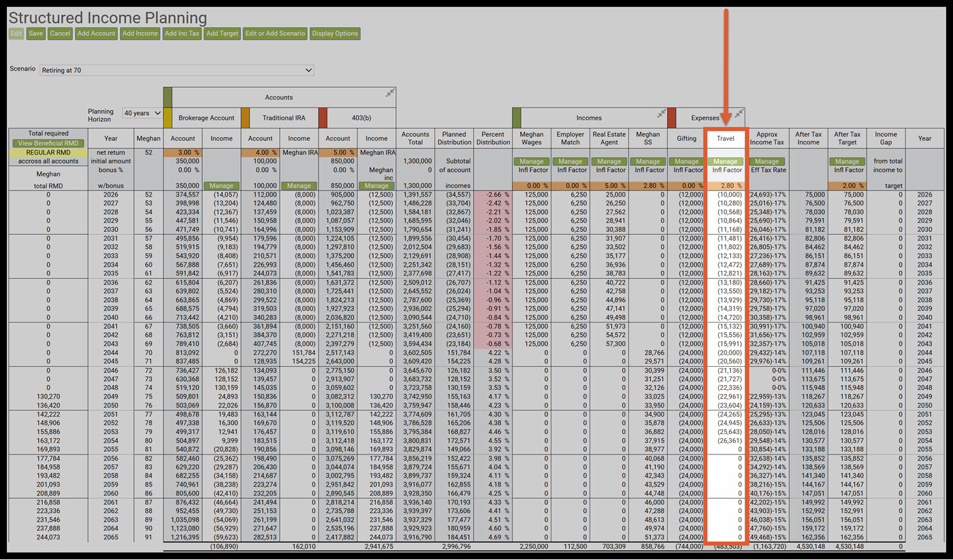Image resolution: width=953 pixels, height=560 pixels.
Task: Click the Planned Distribution column header
Action: [454, 138]
